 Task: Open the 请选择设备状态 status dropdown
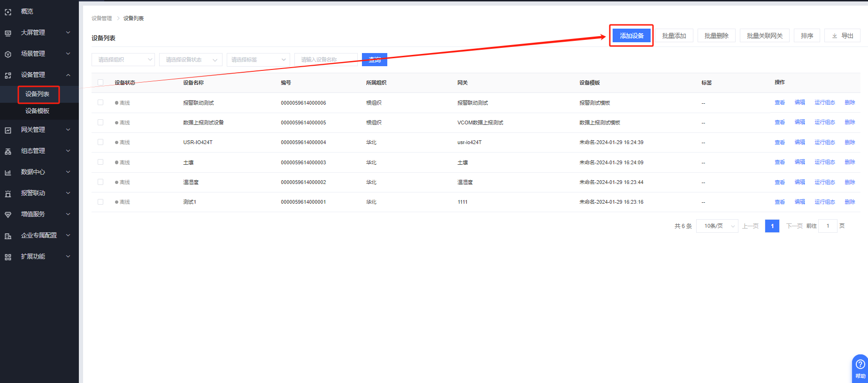[191, 60]
